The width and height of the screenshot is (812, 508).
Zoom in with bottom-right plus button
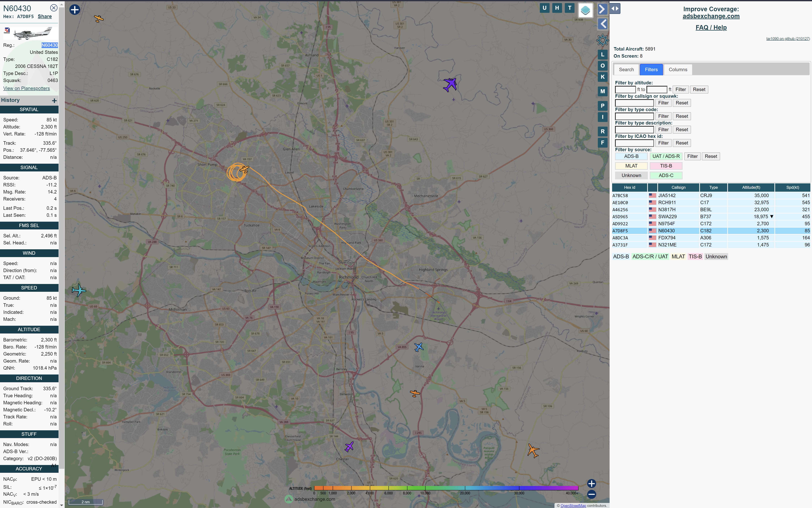pyautogui.click(x=592, y=483)
